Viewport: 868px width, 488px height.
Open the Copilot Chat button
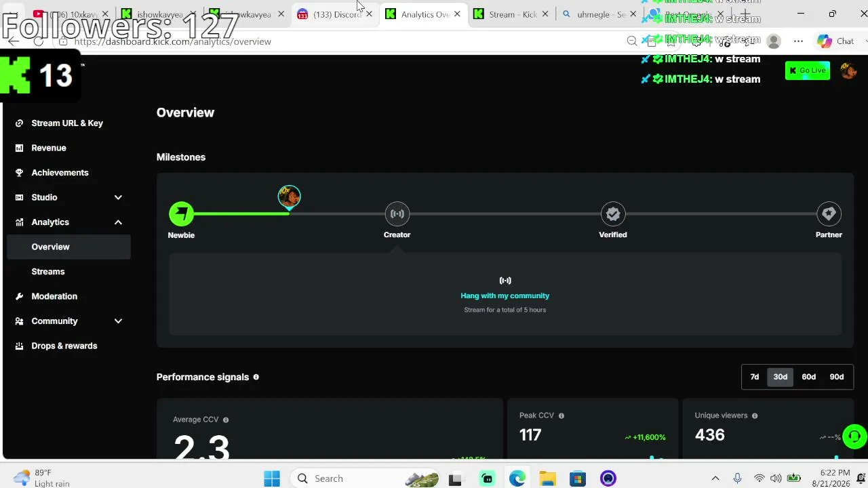click(x=836, y=41)
